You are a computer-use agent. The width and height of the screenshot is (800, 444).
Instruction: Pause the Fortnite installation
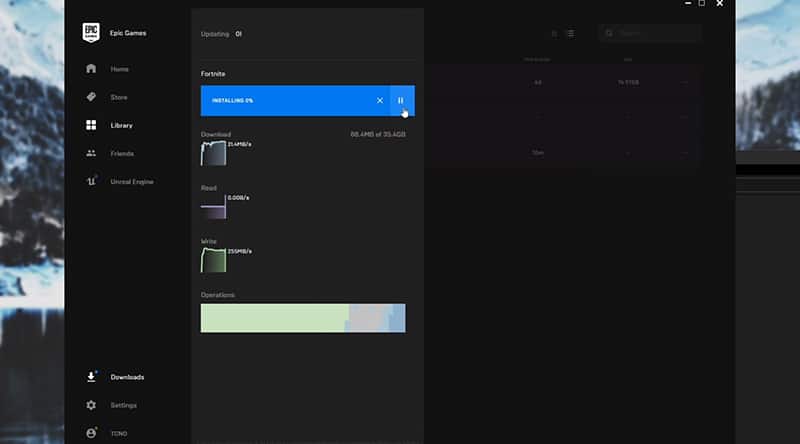(x=401, y=100)
